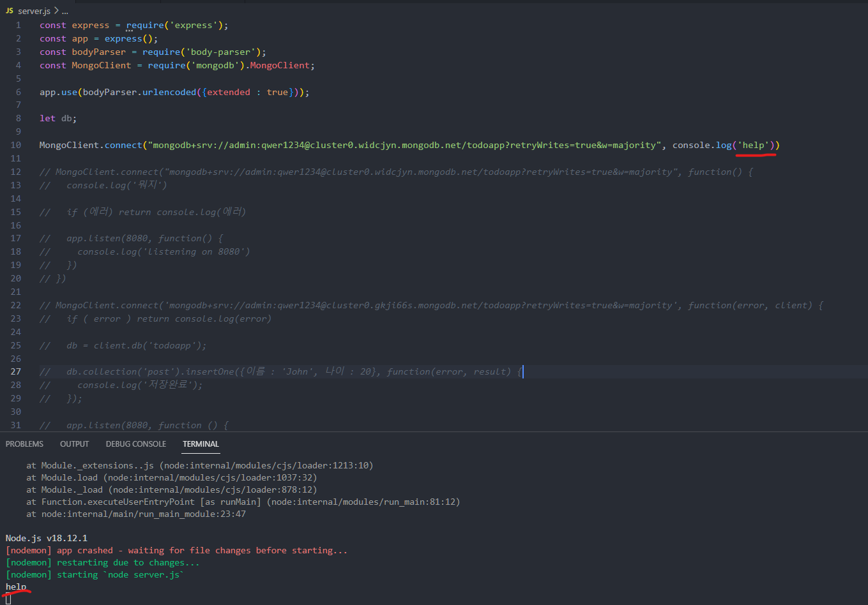Image resolution: width=868 pixels, height=605 pixels.
Task: Click 'at Module.load' stack trace line
Action: click(x=172, y=478)
